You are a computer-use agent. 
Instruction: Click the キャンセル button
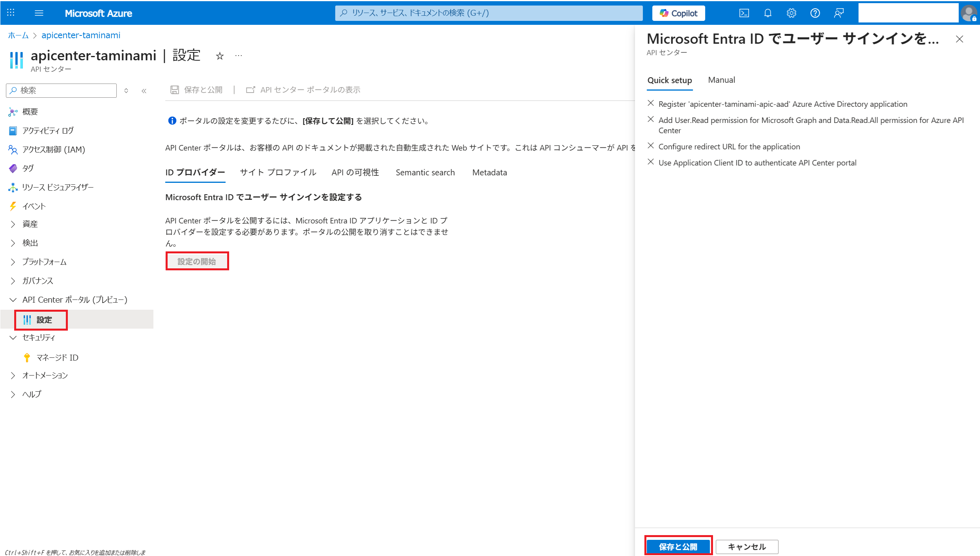click(x=747, y=547)
